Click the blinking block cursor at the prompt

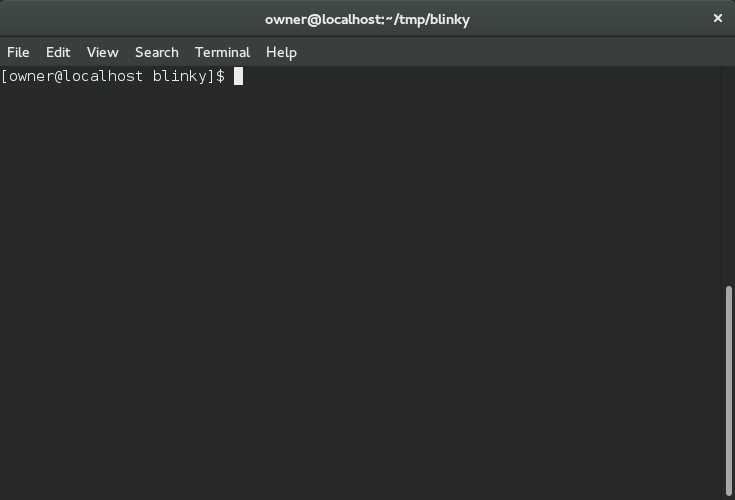[x=238, y=76]
